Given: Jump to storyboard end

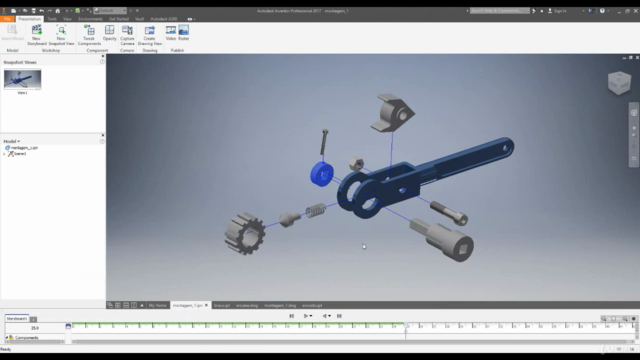Looking at the screenshot, I should pos(339,316).
